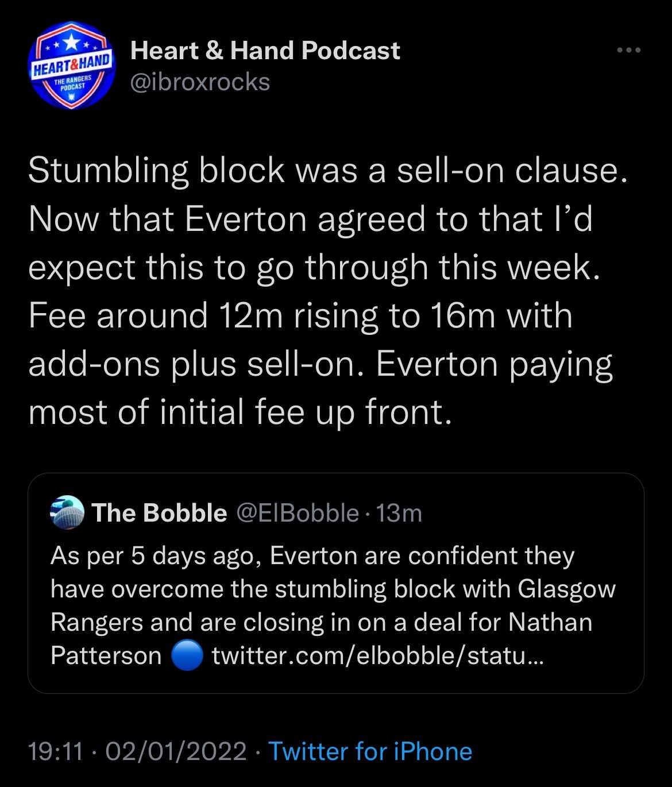Open the Heart & Hand Podcast profile avatar
This screenshot has width=672, height=787.
pos(71,65)
